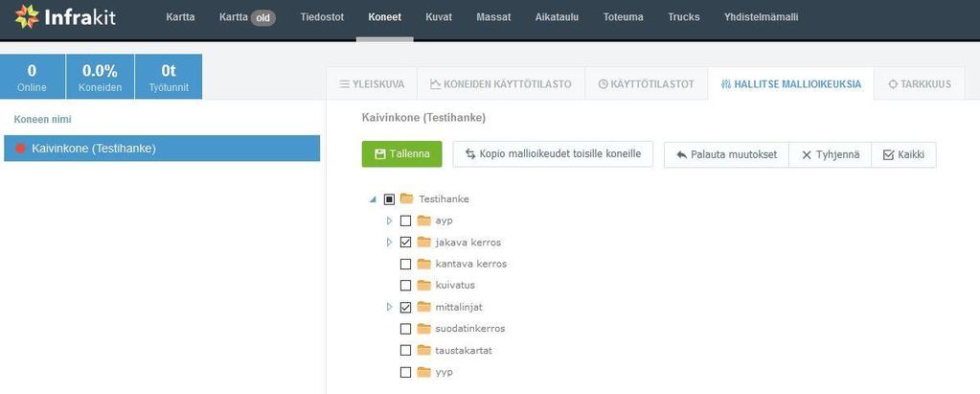The width and height of the screenshot is (980, 394).
Task: Click the kuivatus folder icon
Action: 424,285
